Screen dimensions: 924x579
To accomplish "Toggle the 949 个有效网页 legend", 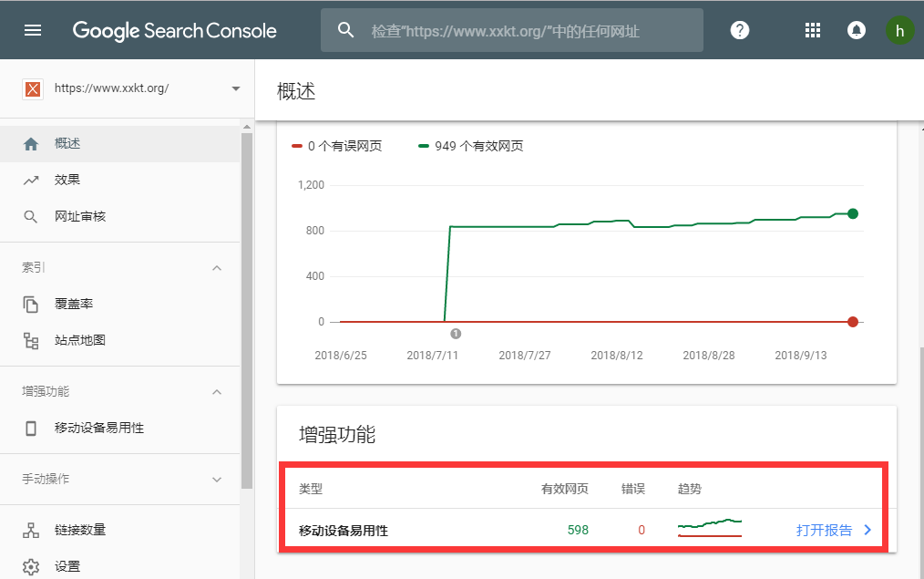I will 471,146.
